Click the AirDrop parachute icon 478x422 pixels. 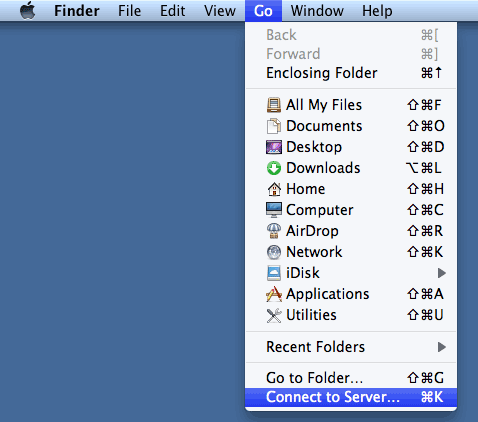tap(274, 231)
